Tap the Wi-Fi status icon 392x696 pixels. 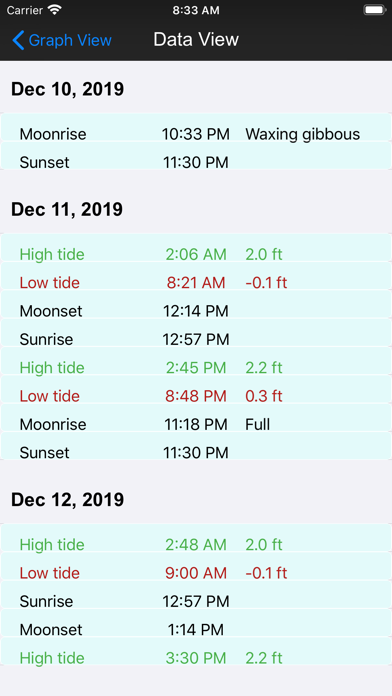pyautogui.click(x=55, y=10)
